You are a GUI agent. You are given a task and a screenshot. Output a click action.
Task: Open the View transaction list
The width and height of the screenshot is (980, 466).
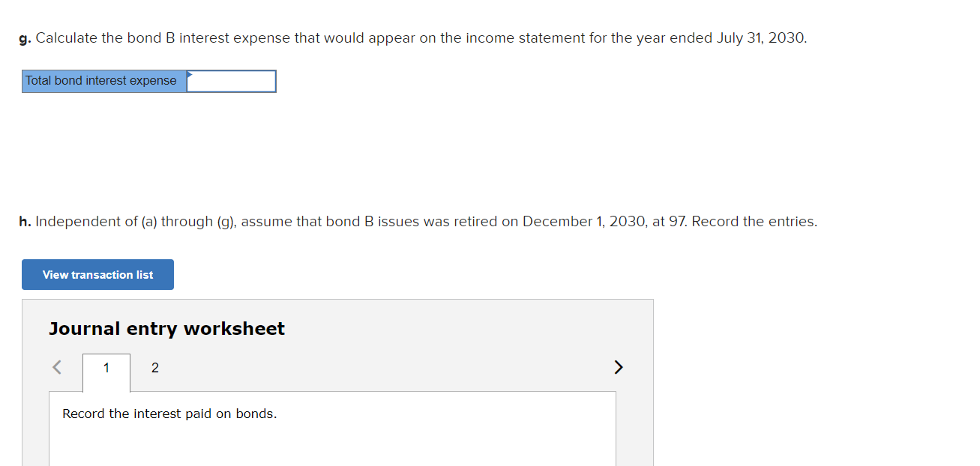click(x=97, y=274)
